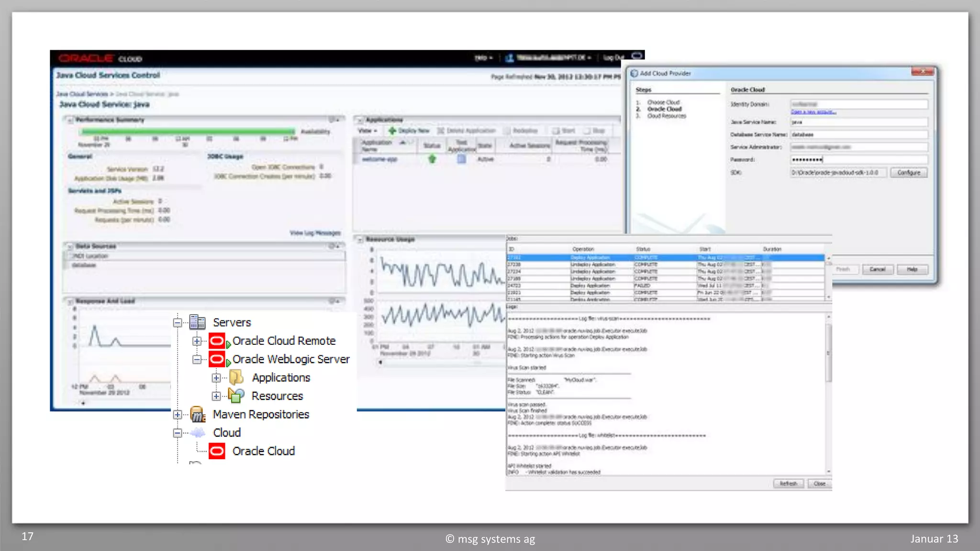Click the Oracle Cloud Remote server icon
The width and height of the screenshot is (980, 551).
click(x=217, y=341)
